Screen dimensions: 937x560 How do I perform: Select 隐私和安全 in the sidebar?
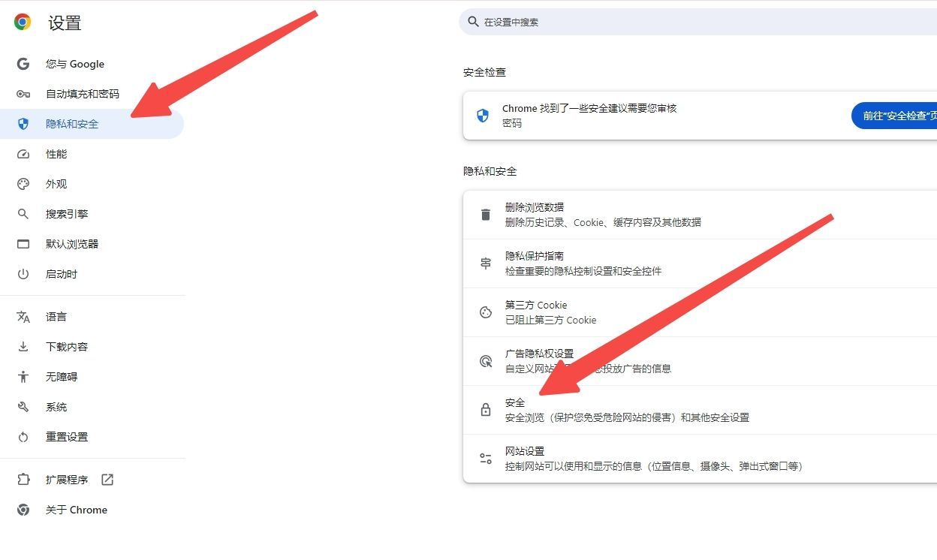click(x=92, y=124)
